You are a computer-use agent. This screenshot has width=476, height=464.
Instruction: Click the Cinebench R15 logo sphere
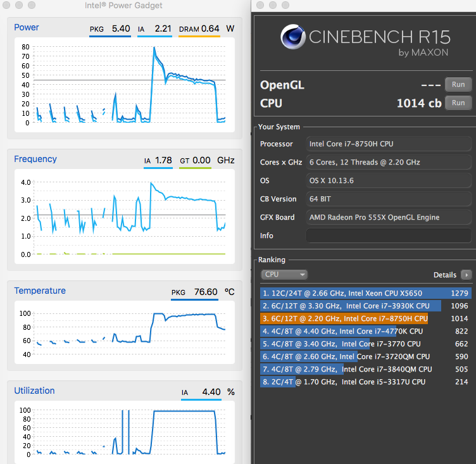292,37
